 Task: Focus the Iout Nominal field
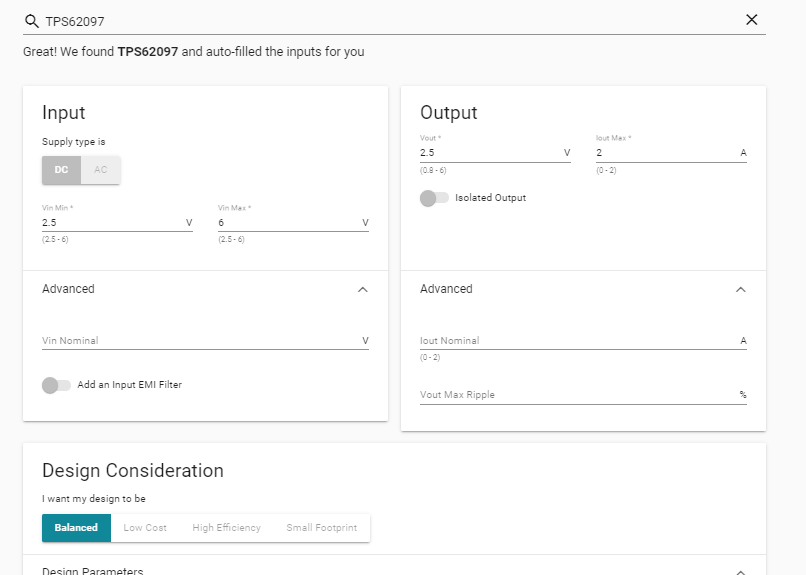click(x=576, y=341)
